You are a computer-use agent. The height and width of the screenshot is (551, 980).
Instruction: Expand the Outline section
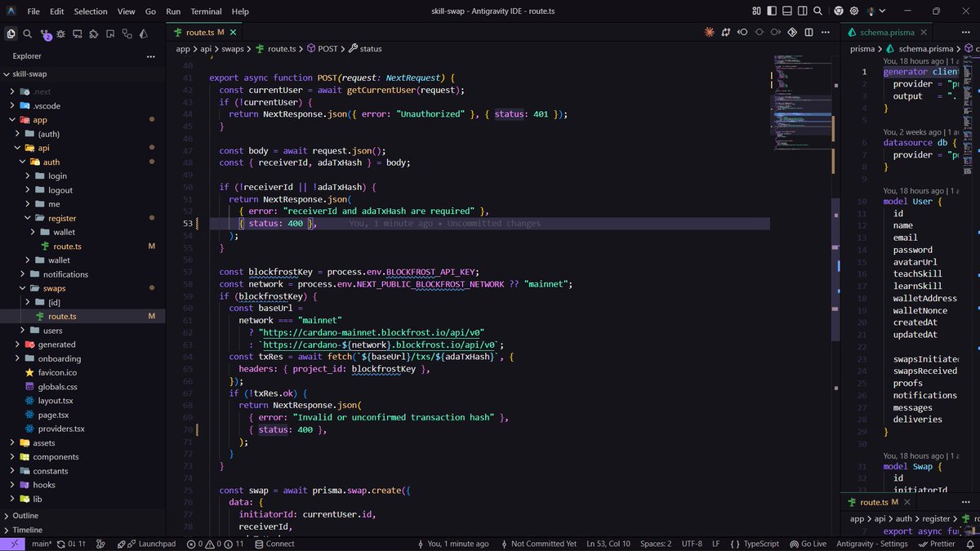(82, 516)
